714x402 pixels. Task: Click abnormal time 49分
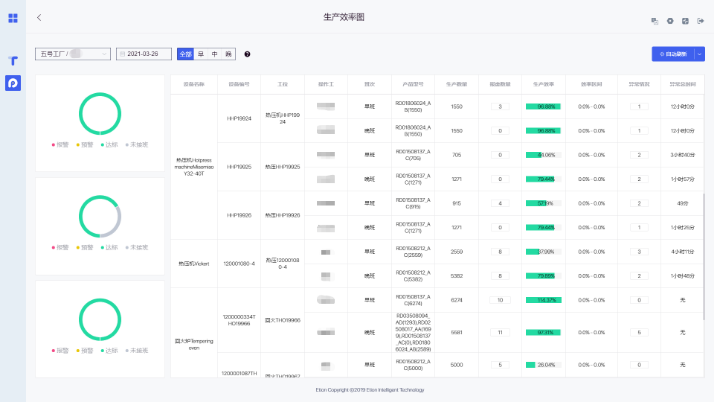(683, 204)
